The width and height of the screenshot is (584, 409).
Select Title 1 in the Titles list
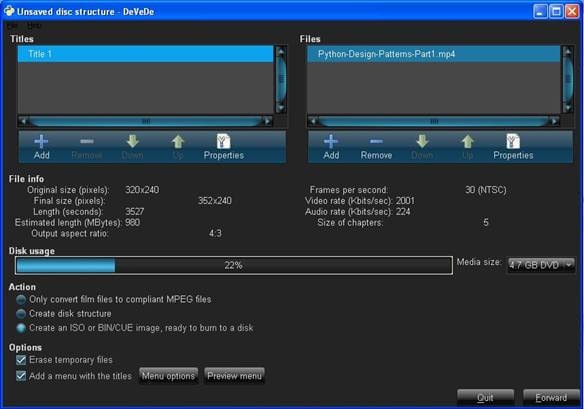pos(146,54)
